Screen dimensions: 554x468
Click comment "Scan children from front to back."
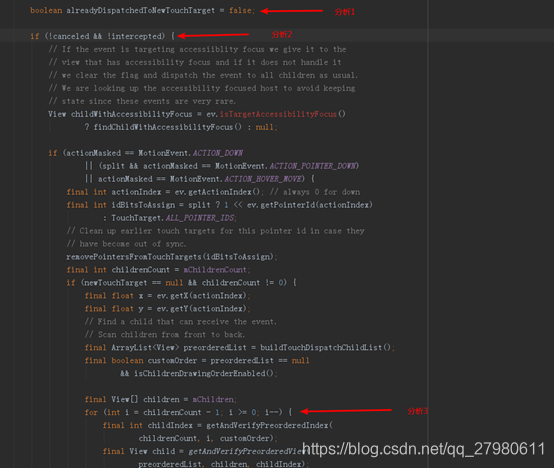[x=165, y=334]
